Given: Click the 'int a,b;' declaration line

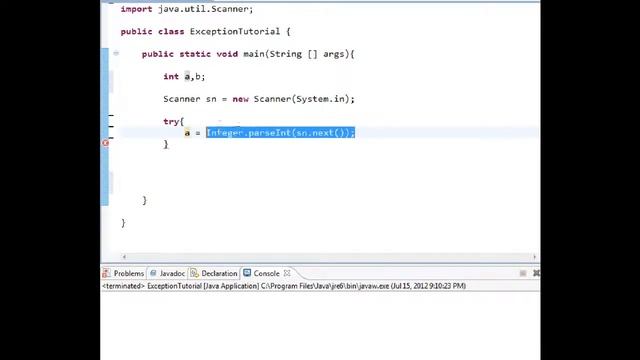Looking at the screenshot, I should pyautogui.click(x=184, y=76).
